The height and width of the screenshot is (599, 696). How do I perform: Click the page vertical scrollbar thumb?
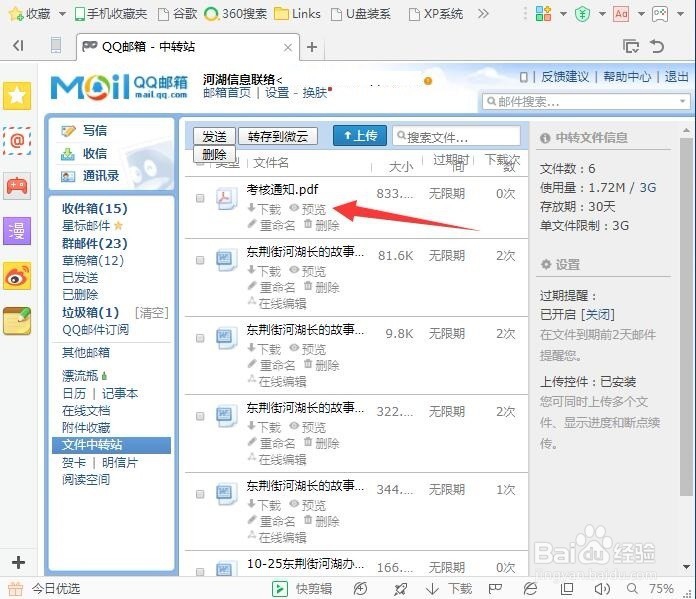pyautogui.click(x=687, y=316)
